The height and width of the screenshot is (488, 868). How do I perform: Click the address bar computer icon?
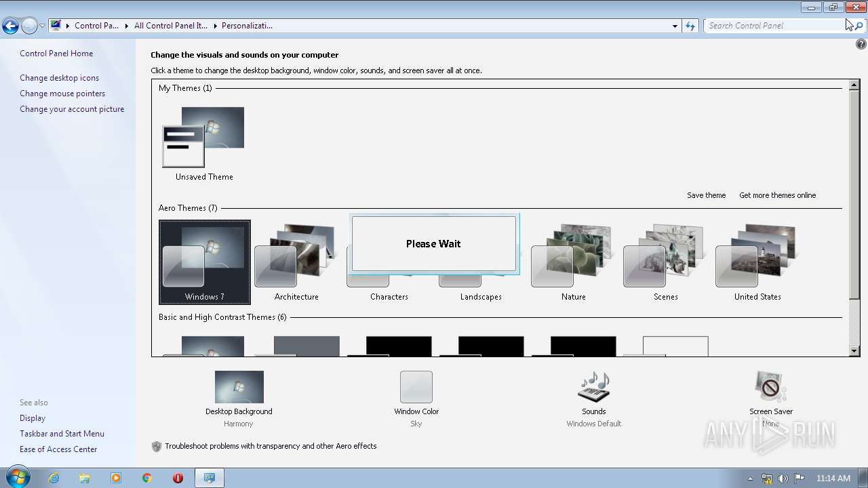tap(56, 26)
